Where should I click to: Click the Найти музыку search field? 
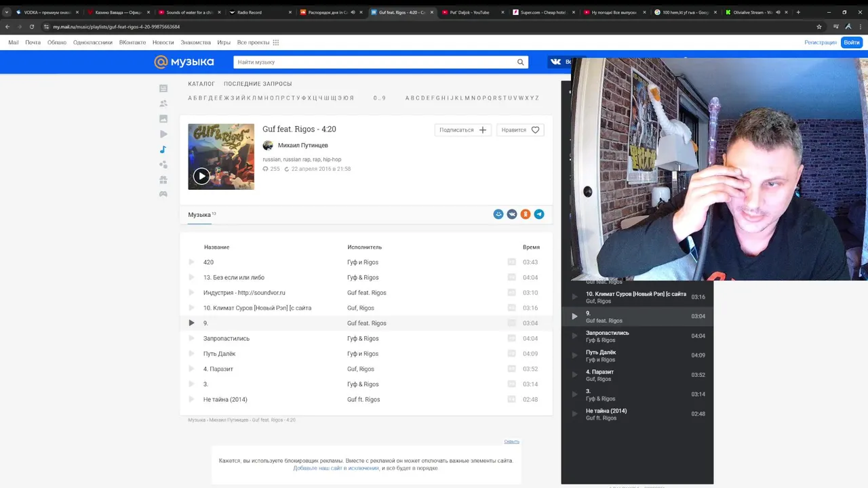[374, 62]
